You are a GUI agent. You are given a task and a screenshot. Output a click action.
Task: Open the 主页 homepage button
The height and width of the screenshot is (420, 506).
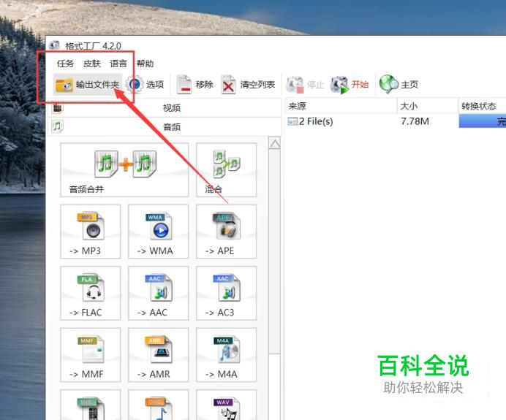[x=399, y=85]
